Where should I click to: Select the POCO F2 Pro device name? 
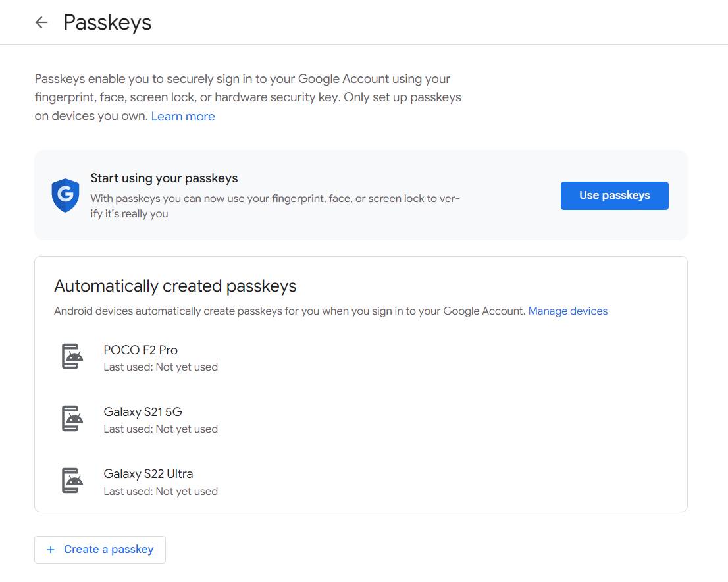point(141,350)
